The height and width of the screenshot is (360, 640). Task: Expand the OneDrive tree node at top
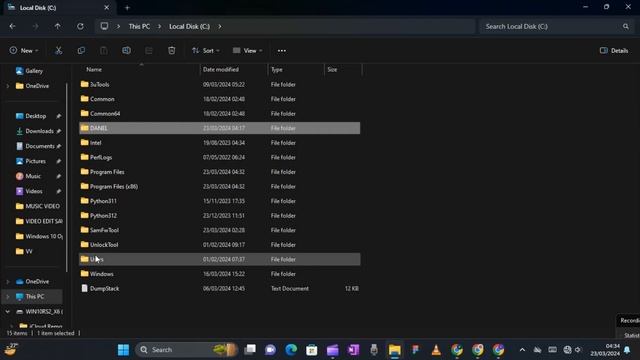(x=8, y=86)
